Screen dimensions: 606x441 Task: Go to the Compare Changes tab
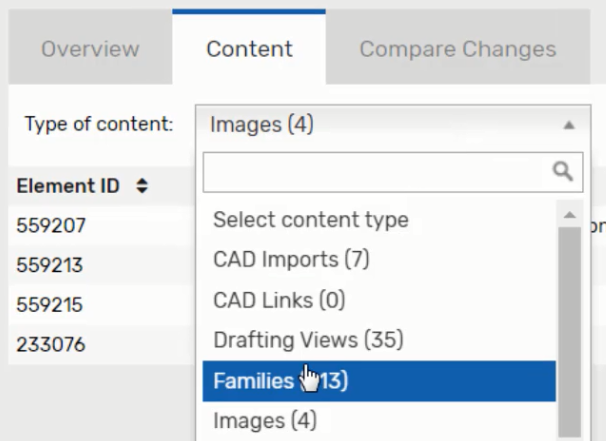click(x=457, y=48)
